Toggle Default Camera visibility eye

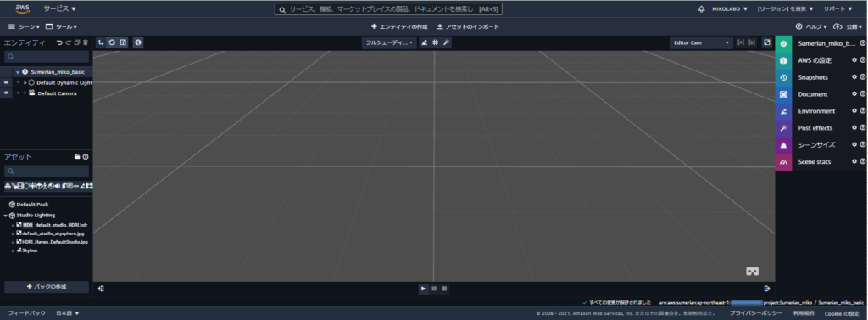tap(6, 93)
